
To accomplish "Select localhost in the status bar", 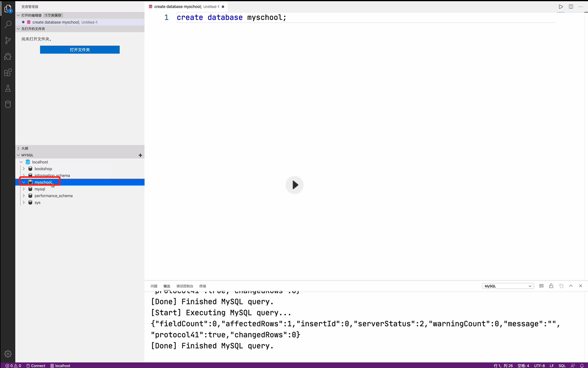I will pyautogui.click(x=62, y=366).
